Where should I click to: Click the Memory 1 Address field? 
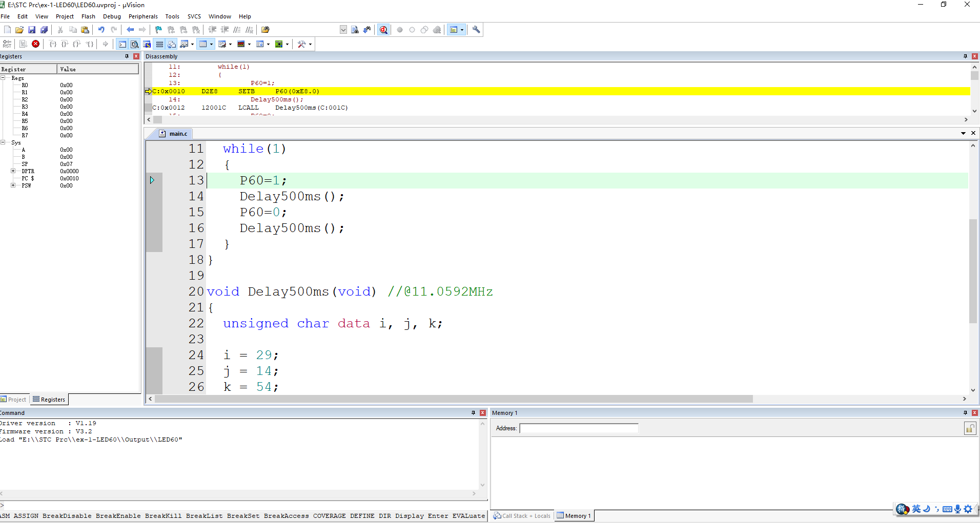point(579,428)
